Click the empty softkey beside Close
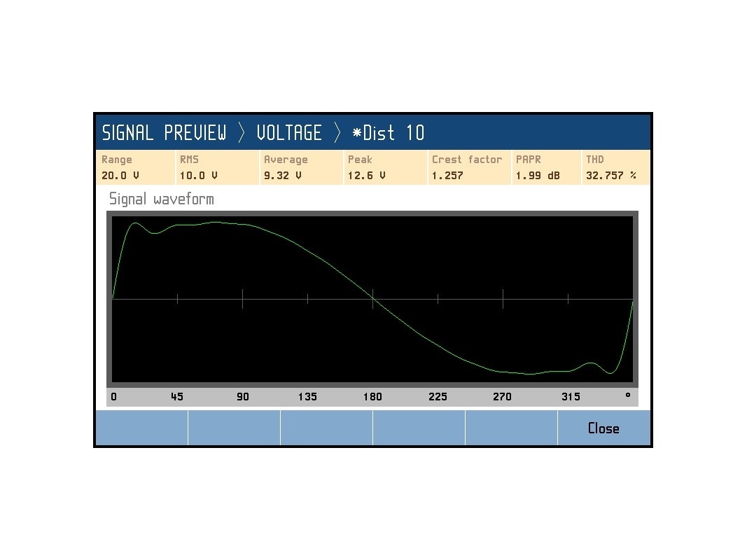This screenshot has width=747, height=560. pos(511,428)
